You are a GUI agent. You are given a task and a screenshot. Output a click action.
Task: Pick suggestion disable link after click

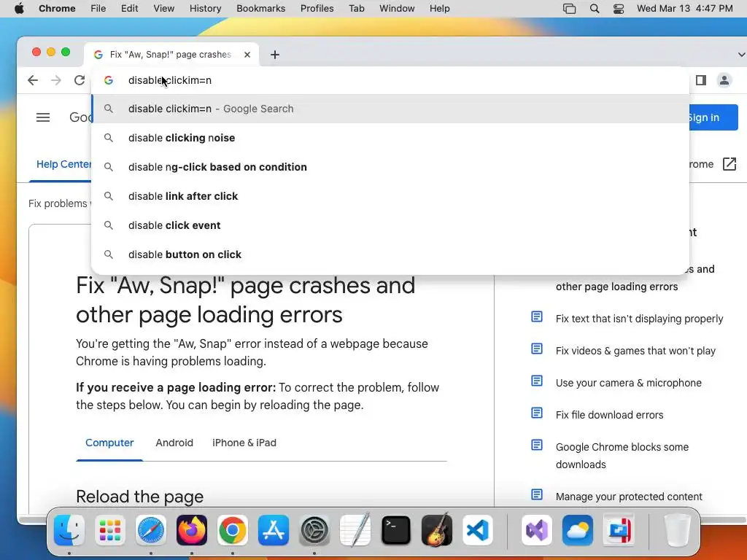(x=390, y=196)
